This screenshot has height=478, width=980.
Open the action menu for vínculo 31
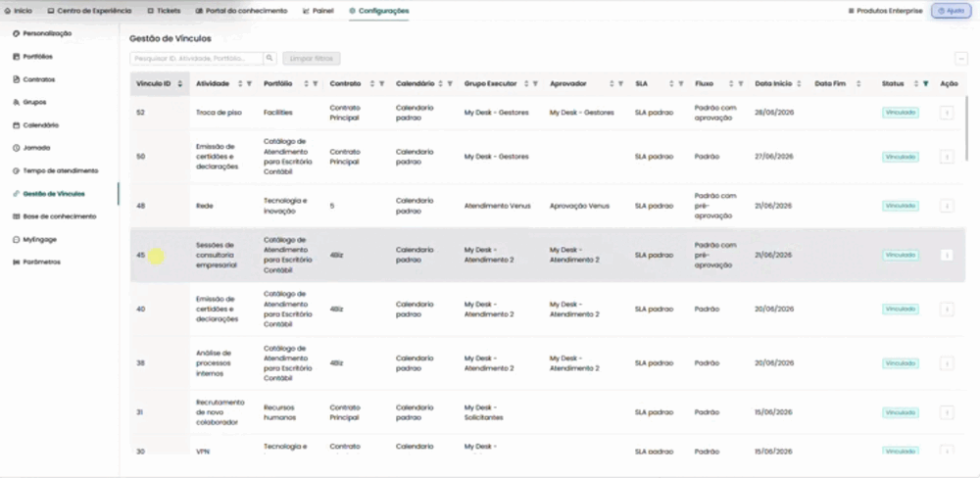pos(947,412)
